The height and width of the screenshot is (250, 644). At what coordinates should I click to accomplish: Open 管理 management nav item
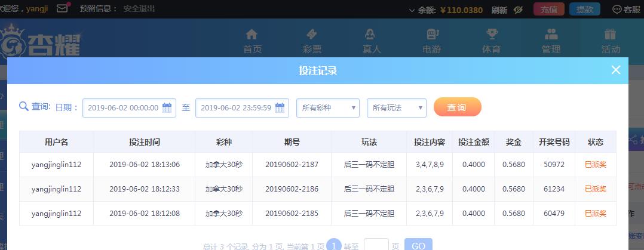551,41
